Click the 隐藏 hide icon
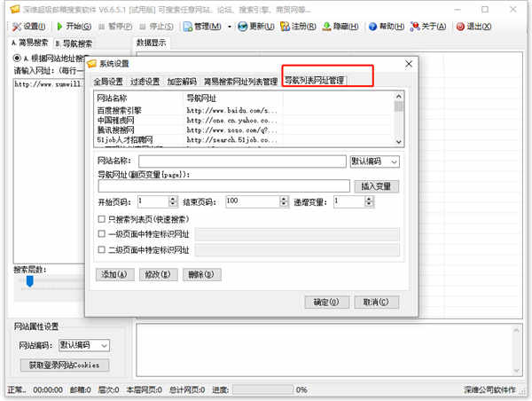The height and width of the screenshot is (401, 532). (x=340, y=27)
